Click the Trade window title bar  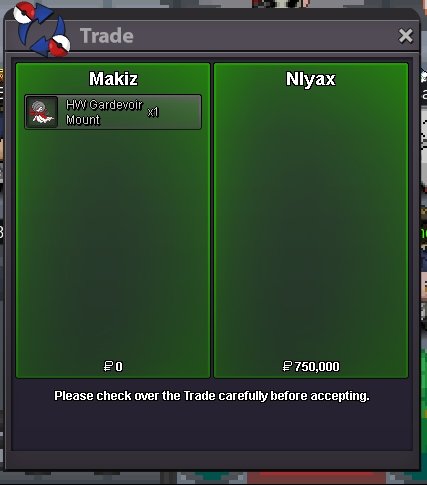click(x=212, y=36)
